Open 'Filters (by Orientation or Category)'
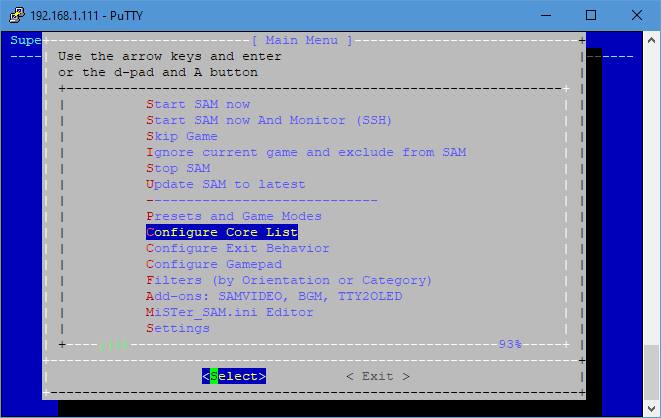This screenshot has height=418, width=661. tap(289, 280)
